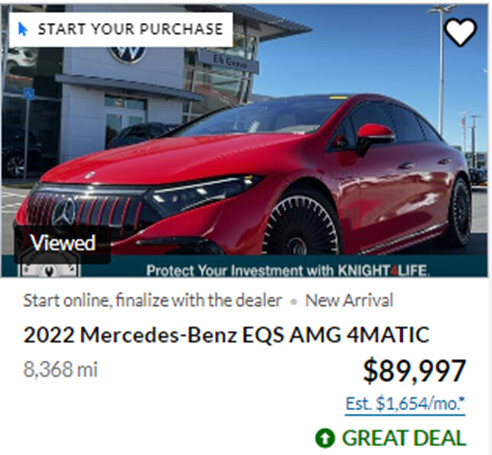Click the GREAT DEAL rating label
The height and width of the screenshot is (455, 492).
tap(404, 438)
